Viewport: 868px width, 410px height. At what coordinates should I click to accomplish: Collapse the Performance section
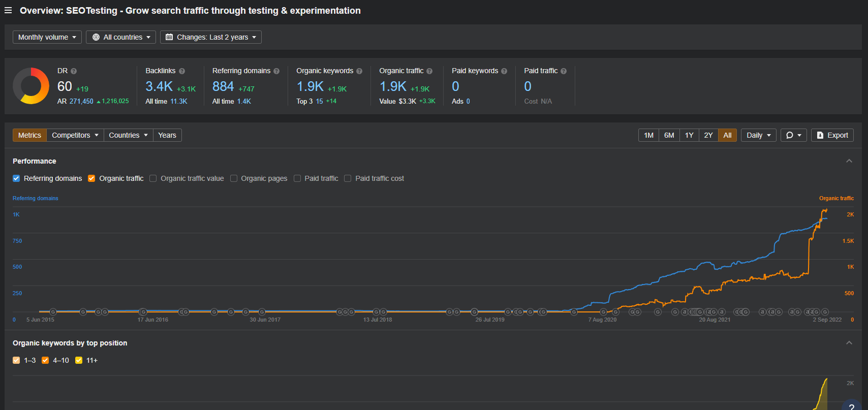pyautogui.click(x=849, y=161)
